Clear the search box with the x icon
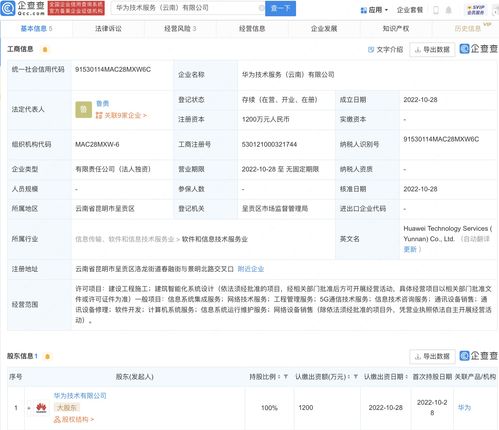The height and width of the screenshot is (430, 499). pyautogui.click(x=261, y=8)
